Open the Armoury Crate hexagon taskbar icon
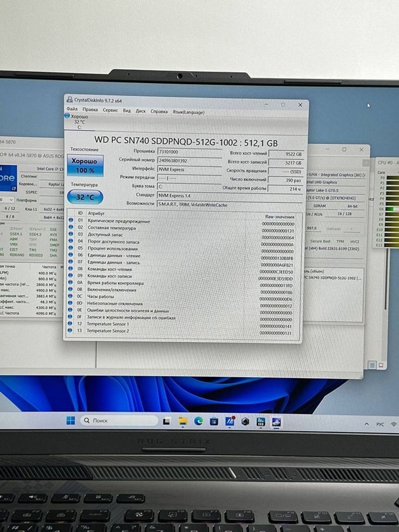Screen dimensions: 399x532 point(245,421)
